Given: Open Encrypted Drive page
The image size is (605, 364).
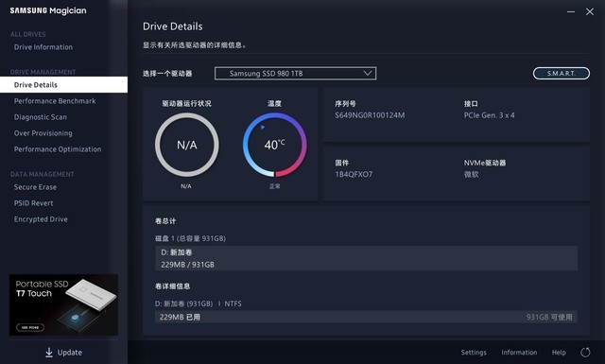Looking at the screenshot, I should [41, 219].
